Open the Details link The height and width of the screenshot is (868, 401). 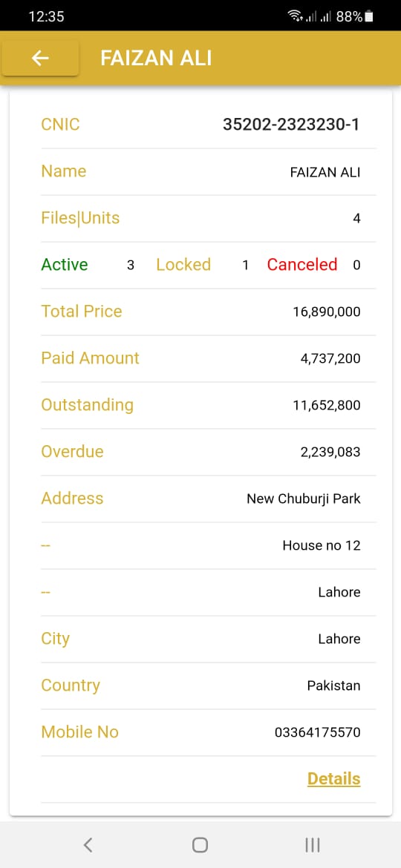[x=333, y=779]
